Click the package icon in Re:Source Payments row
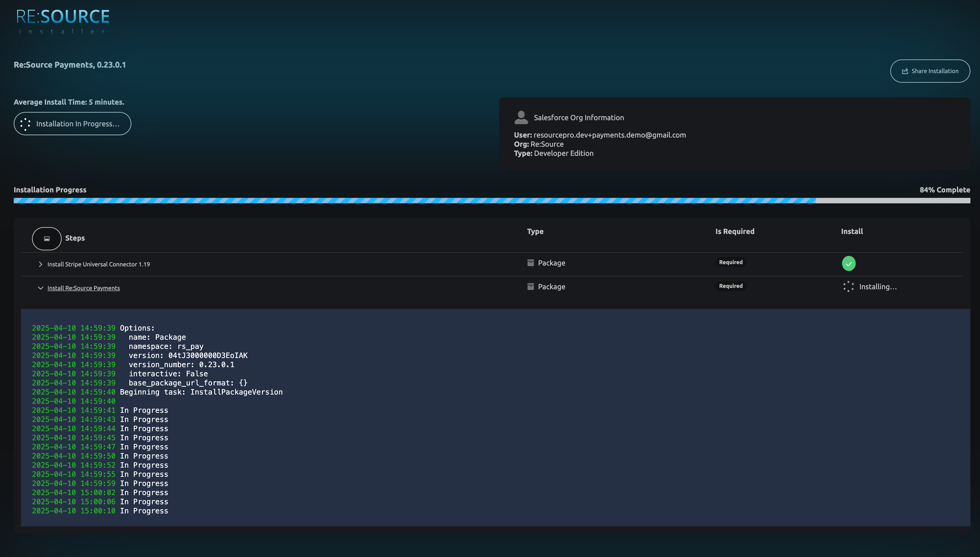980x557 pixels. tap(530, 286)
